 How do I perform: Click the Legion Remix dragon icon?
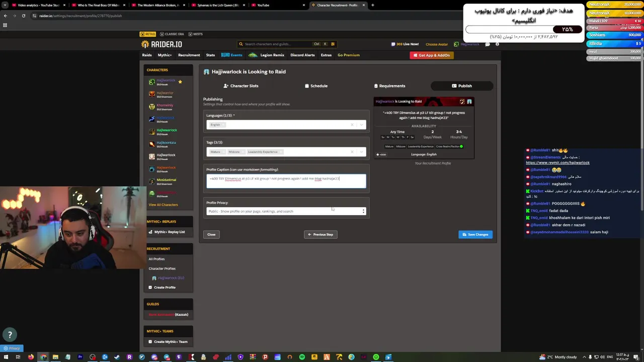pos(253,55)
